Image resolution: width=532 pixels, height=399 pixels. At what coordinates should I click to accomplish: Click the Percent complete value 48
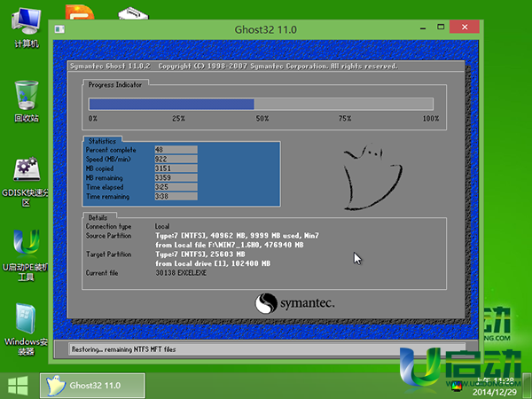pyautogui.click(x=176, y=150)
